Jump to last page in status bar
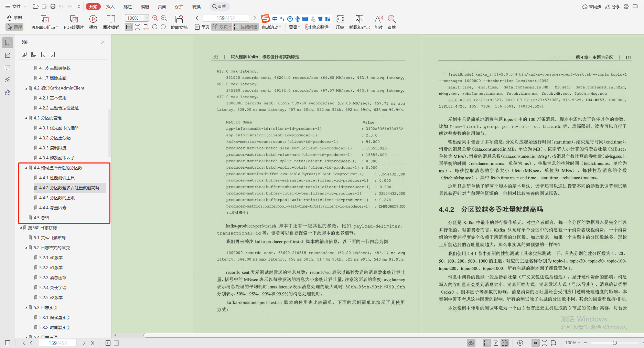The height and width of the screenshot is (348, 644). 92,343
